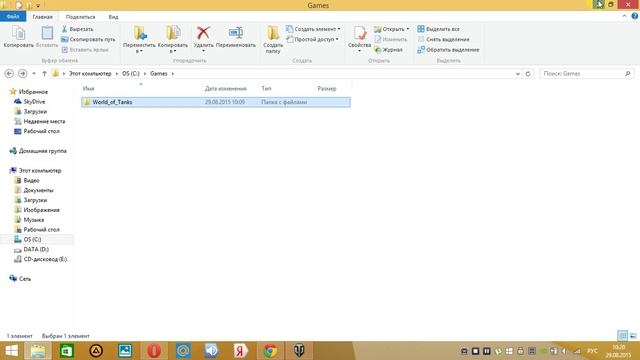Open the Windows Start button
This screenshot has height=360, width=640.
[x=11, y=351]
